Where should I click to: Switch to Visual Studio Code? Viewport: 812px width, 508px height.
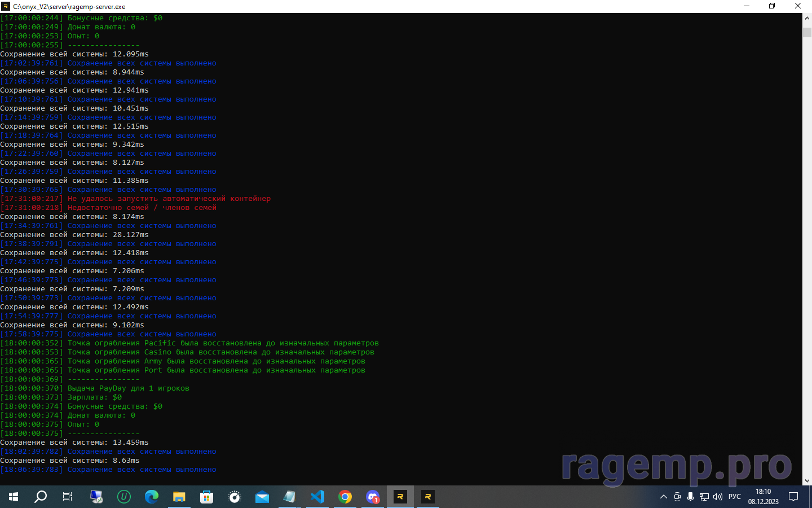click(x=317, y=497)
